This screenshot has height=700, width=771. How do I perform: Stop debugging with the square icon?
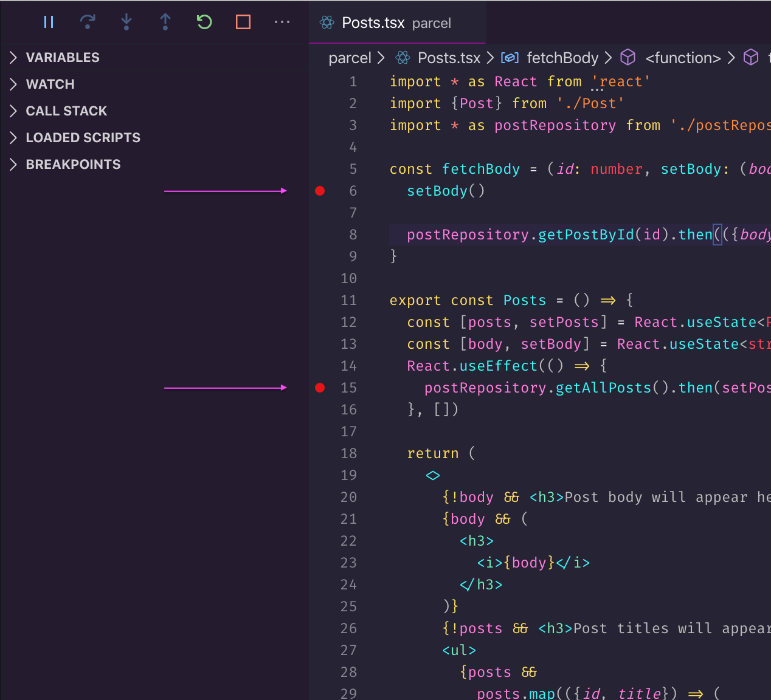243,22
